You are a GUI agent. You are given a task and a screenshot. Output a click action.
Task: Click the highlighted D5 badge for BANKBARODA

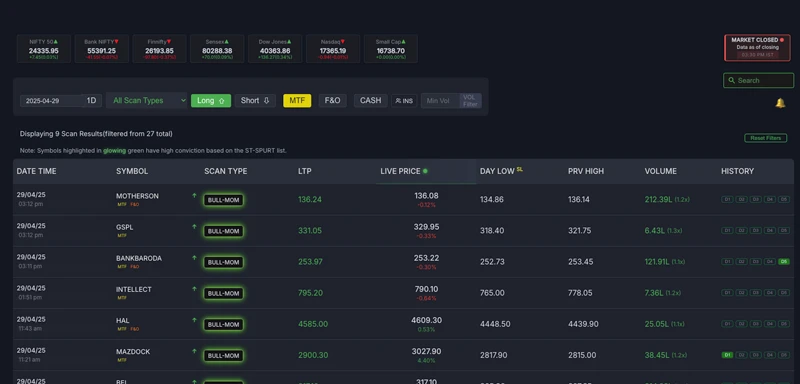tap(784, 262)
